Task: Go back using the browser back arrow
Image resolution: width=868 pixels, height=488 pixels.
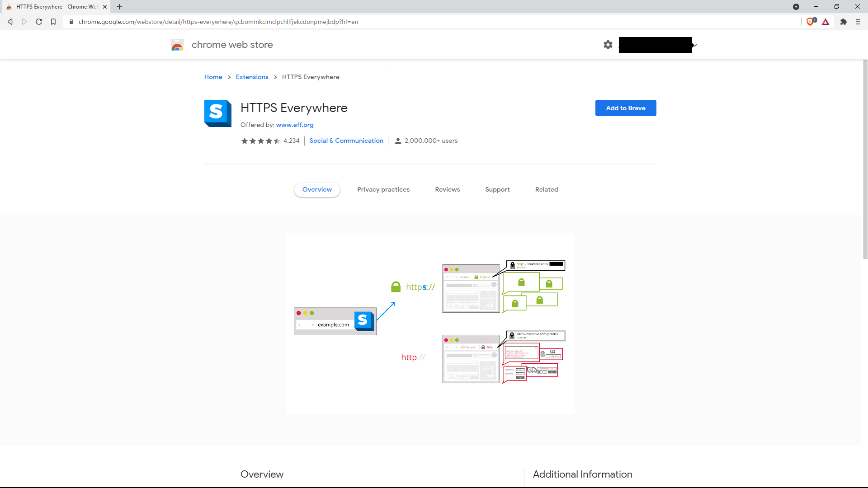Action: 10,22
